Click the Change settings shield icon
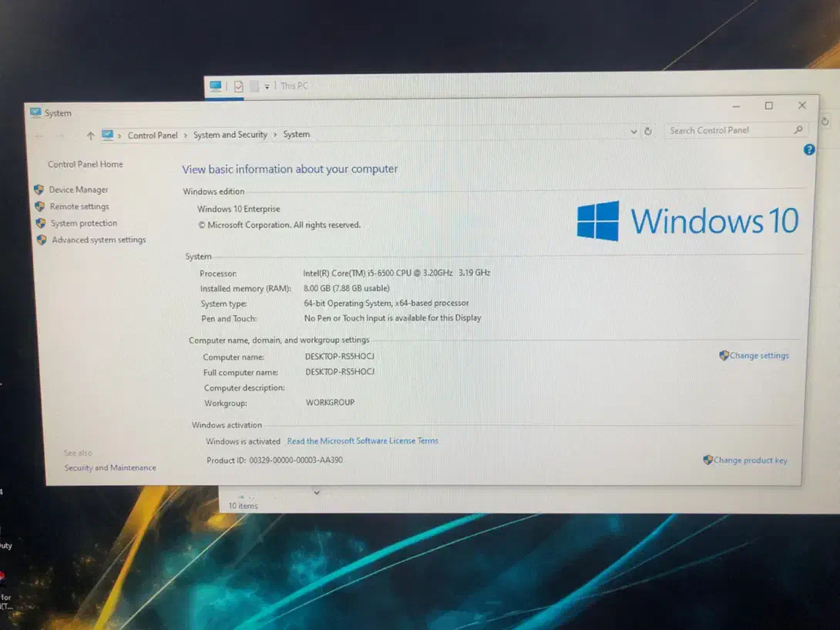 click(x=724, y=355)
